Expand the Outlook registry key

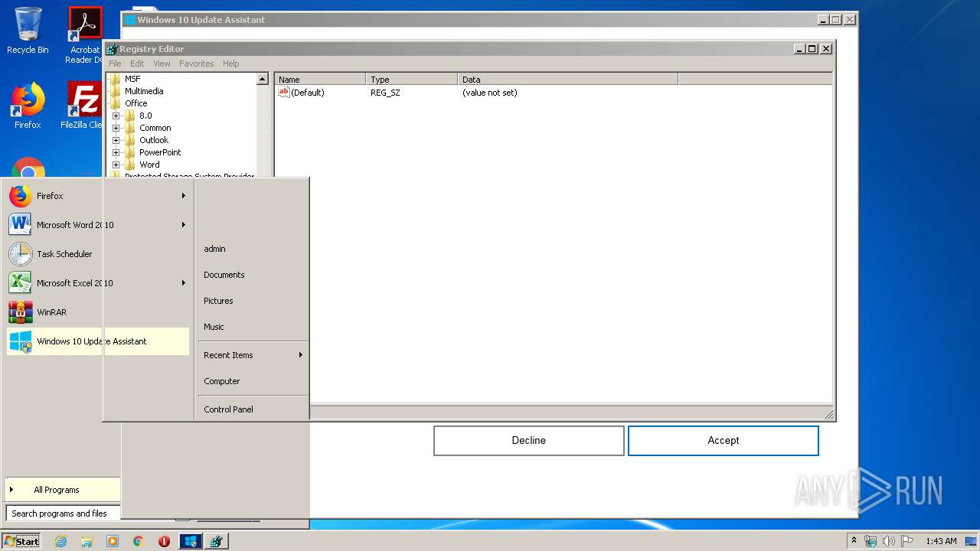click(x=116, y=140)
